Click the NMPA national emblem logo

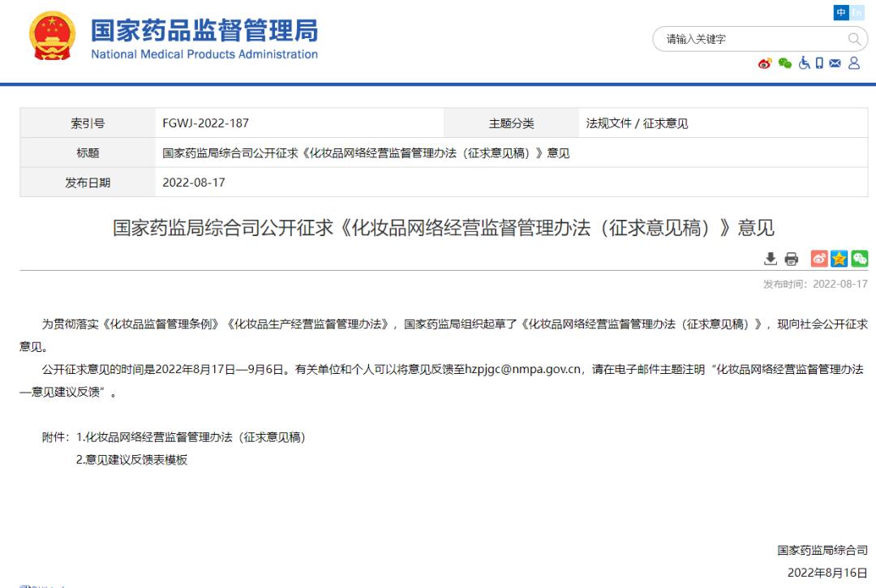pos(52,36)
